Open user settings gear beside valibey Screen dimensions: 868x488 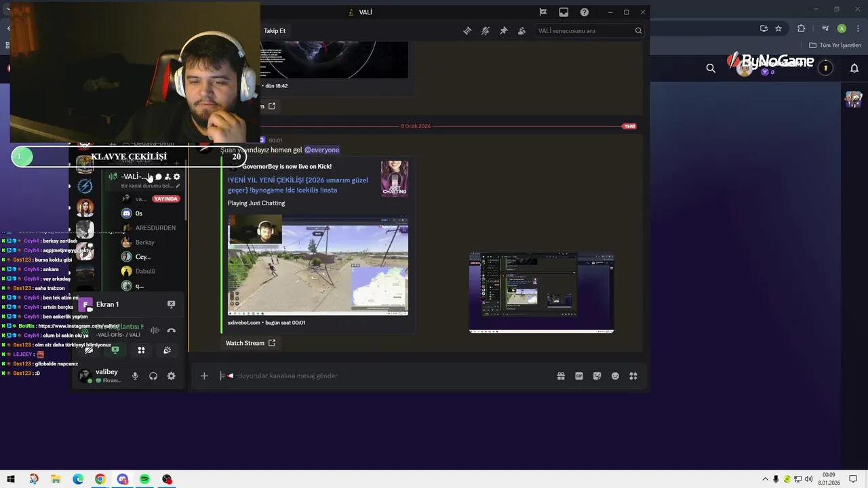pyautogui.click(x=171, y=376)
